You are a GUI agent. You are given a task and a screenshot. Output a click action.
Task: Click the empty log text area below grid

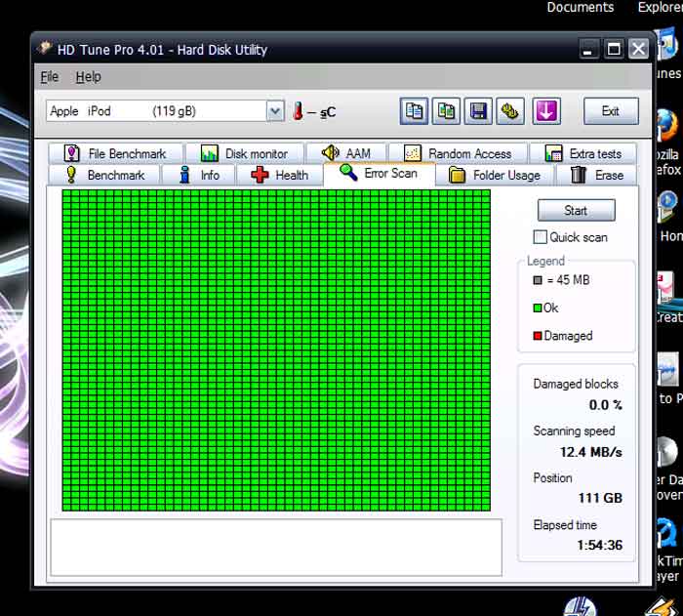tap(275, 547)
